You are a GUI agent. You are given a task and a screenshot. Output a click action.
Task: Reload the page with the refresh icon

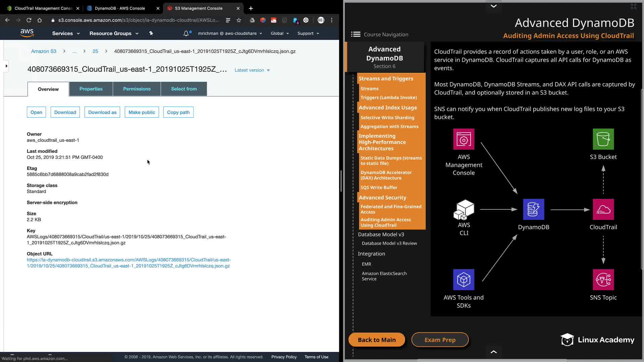point(29,20)
